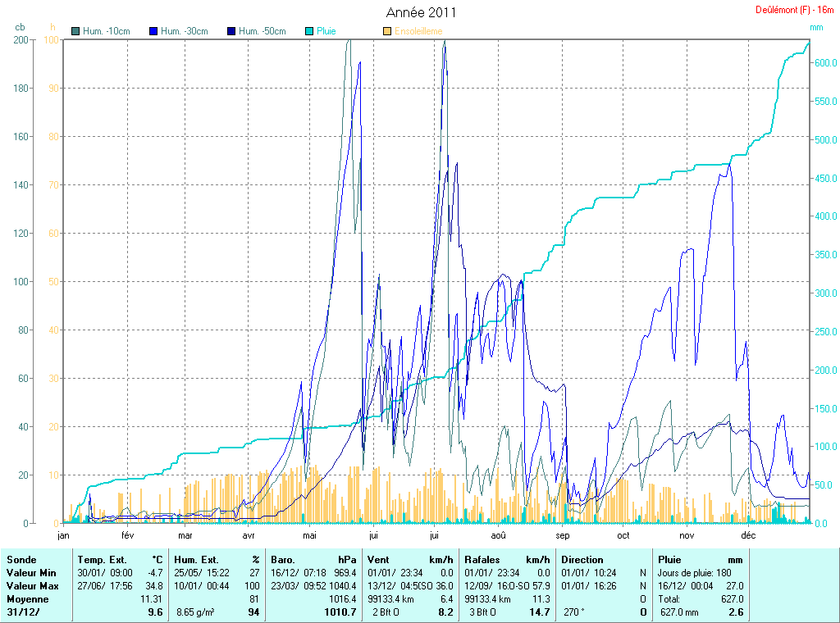Click the oct month label on x-axis
The image size is (840, 623).
[x=623, y=535]
